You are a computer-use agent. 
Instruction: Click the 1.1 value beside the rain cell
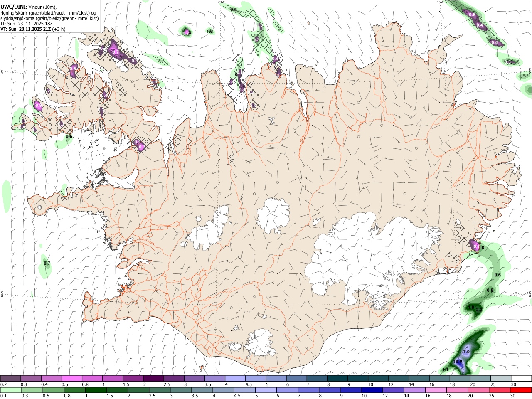coord(445,369)
